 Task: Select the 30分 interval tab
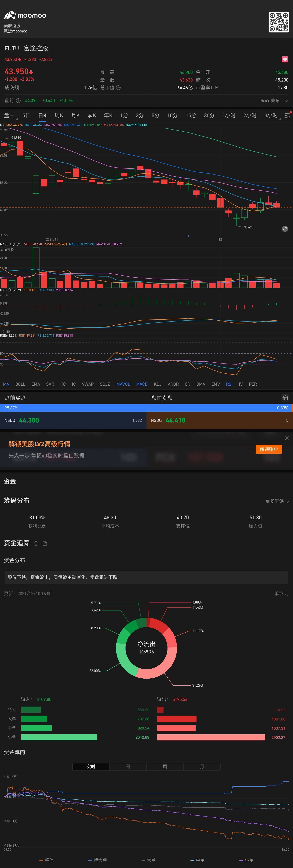point(209,116)
